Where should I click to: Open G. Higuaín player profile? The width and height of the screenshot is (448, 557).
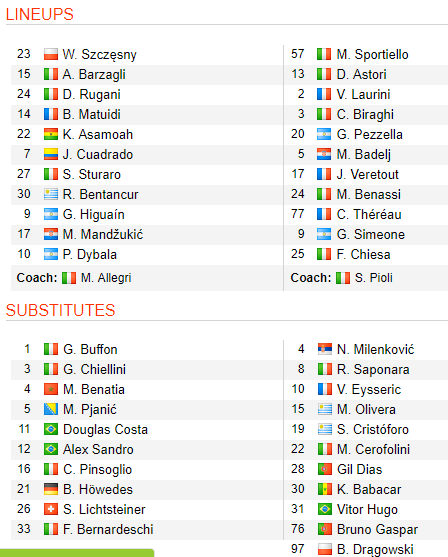coord(93,215)
